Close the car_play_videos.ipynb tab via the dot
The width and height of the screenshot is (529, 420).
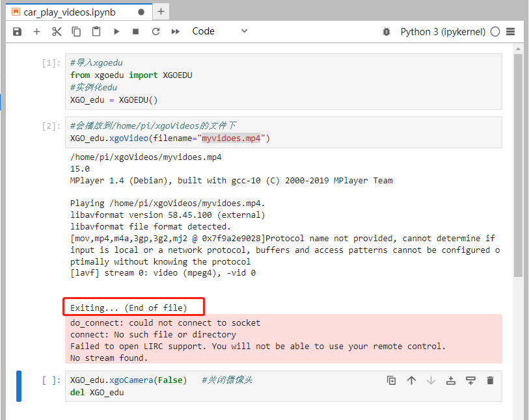(141, 12)
